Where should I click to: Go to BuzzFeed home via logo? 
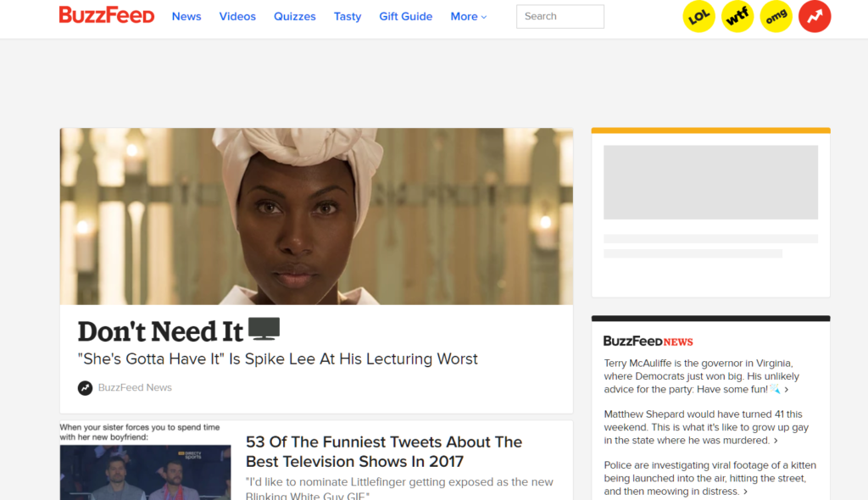[107, 15]
